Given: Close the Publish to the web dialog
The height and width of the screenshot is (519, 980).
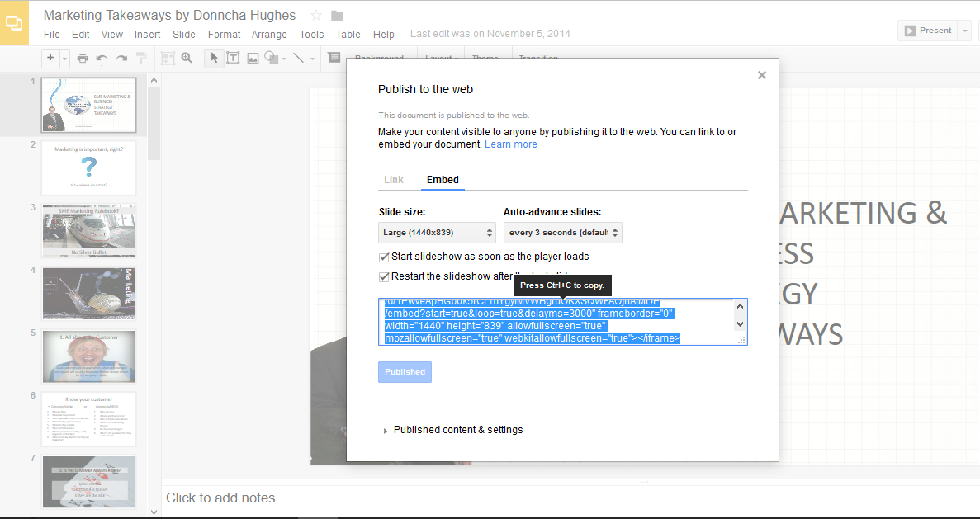Looking at the screenshot, I should [761, 75].
